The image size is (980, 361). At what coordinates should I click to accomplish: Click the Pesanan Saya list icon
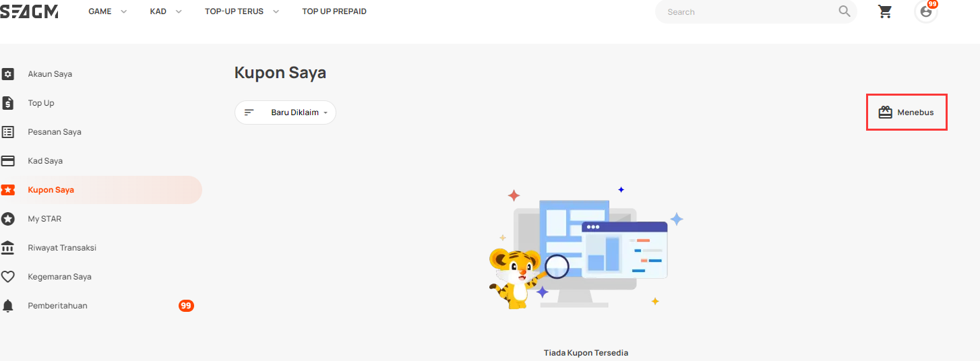(x=8, y=132)
